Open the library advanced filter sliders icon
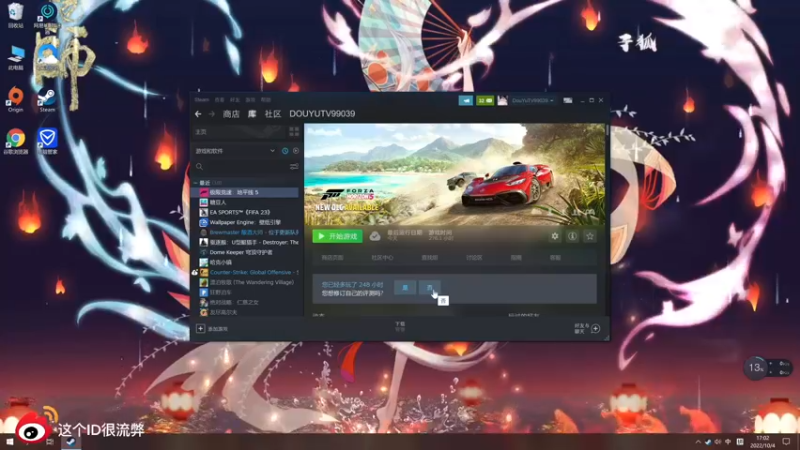Image resolution: width=800 pixels, height=450 pixels. [294, 166]
